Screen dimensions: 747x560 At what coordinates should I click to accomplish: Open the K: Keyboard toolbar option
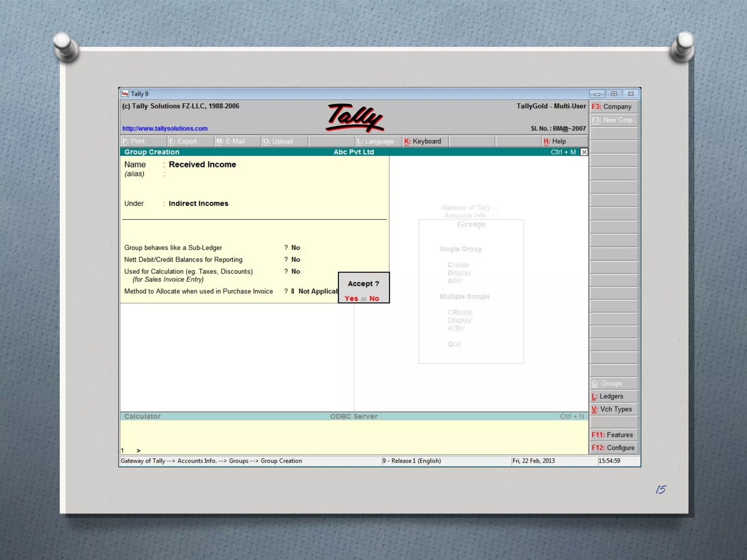(x=426, y=141)
